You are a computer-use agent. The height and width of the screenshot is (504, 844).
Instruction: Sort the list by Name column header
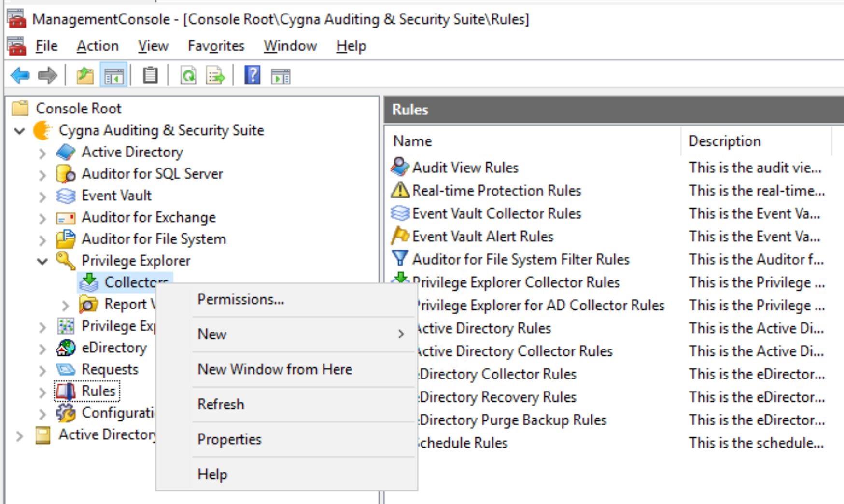pyautogui.click(x=533, y=141)
